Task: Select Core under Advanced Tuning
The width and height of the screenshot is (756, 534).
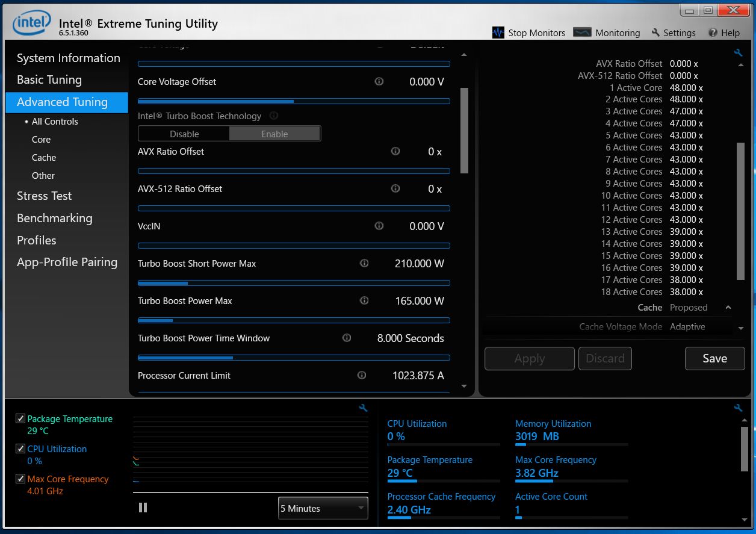Action: coord(41,139)
